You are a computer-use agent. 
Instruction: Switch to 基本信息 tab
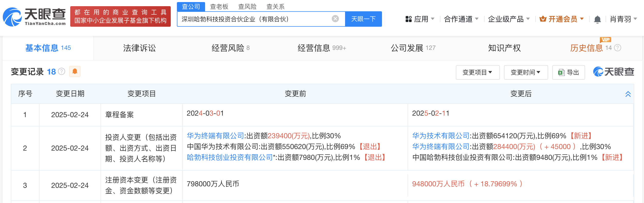(48, 48)
